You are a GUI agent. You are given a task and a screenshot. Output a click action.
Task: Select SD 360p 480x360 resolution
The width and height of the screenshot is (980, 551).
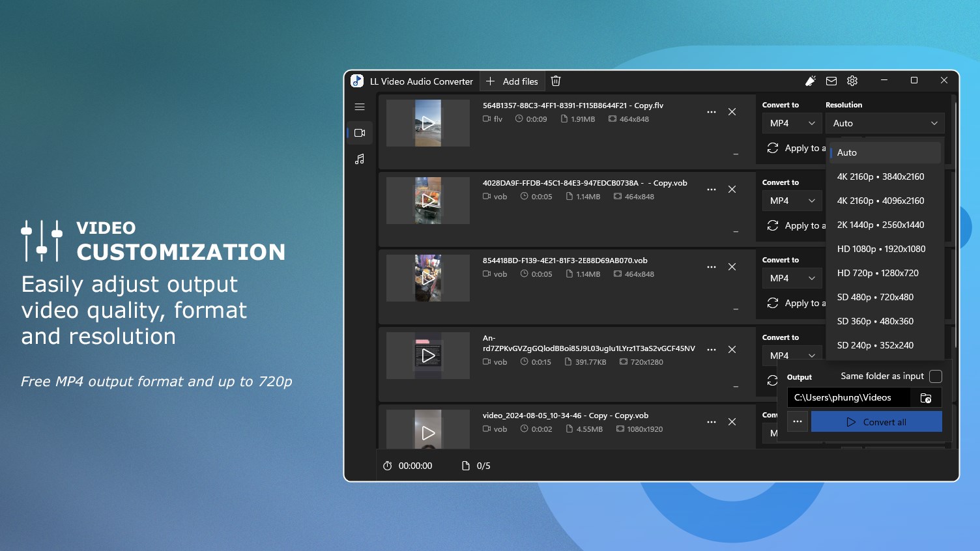click(885, 321)
